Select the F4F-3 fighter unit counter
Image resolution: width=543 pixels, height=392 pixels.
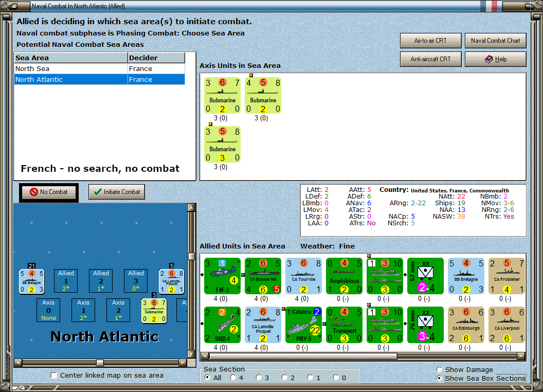click(222, 276)
